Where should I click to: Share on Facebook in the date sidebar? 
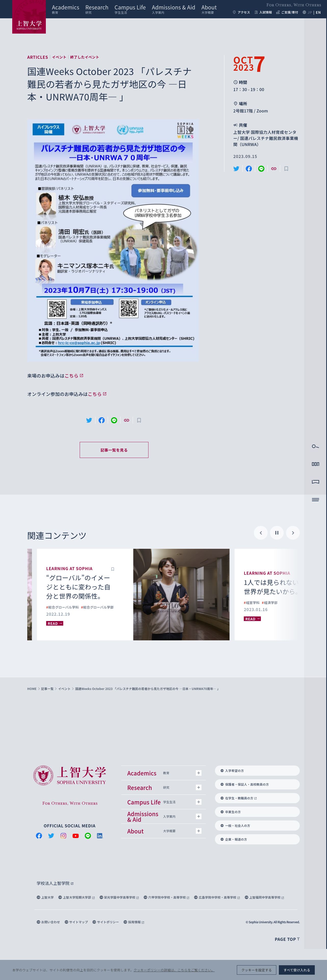pyautogui.click(x=249, y=168)
